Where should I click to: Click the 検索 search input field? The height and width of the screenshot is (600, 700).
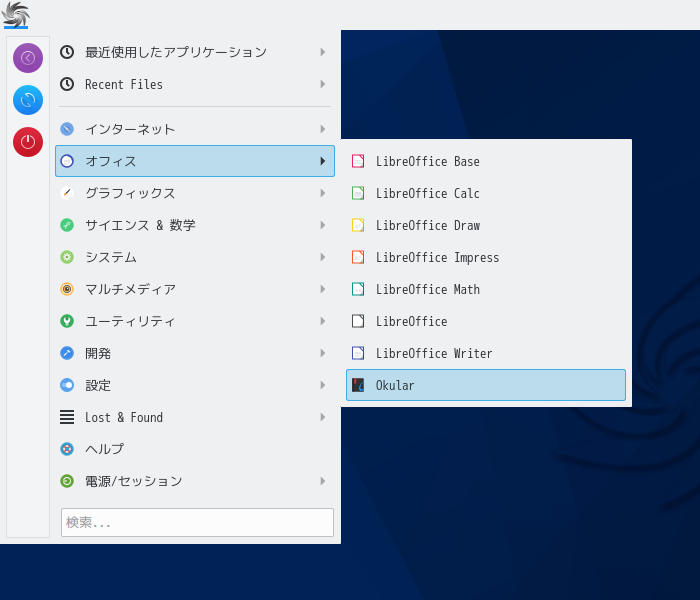(x=197, y=522)
